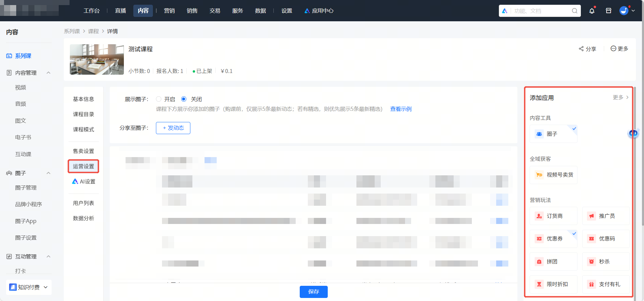Open the 运营设置 side tab
Image resolution: width=644 pixels, height=301 pixels.
coord(83,166)
